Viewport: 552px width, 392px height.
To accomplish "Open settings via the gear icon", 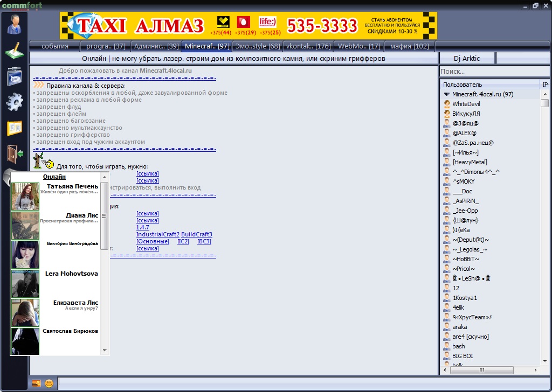I will [x=15, y=102].
